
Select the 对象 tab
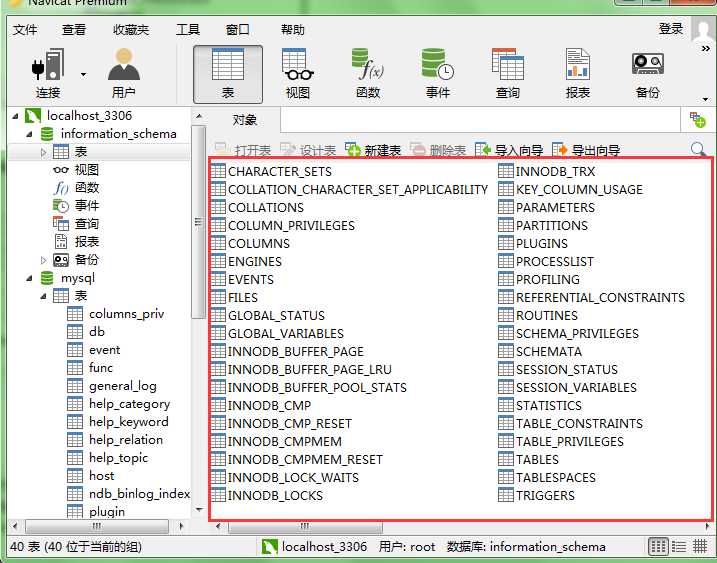245,120
